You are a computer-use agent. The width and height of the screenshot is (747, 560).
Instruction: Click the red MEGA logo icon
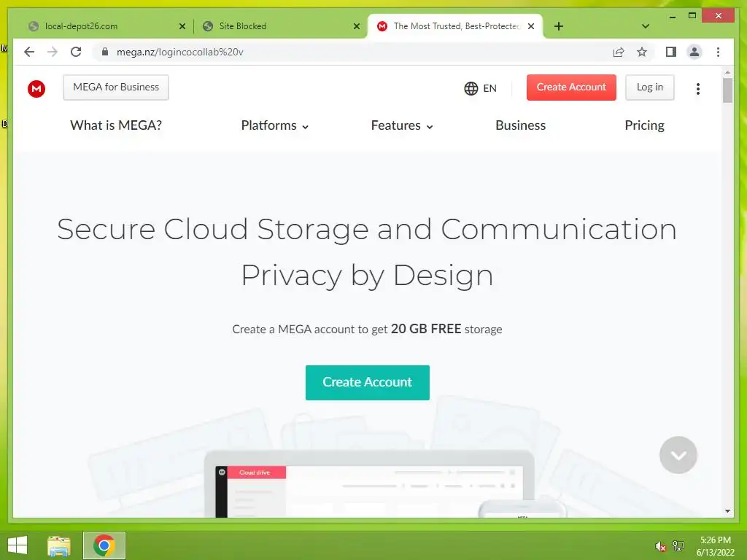pos(36,88)
